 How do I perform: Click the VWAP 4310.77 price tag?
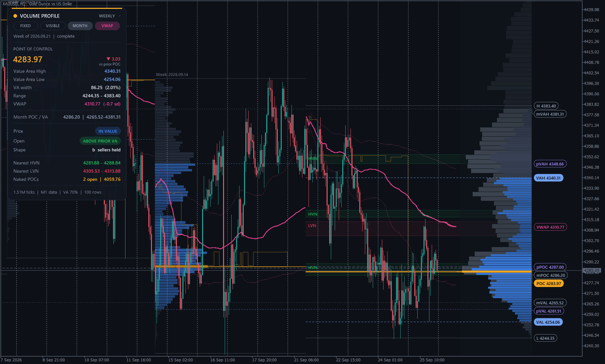tap(550, 227)
